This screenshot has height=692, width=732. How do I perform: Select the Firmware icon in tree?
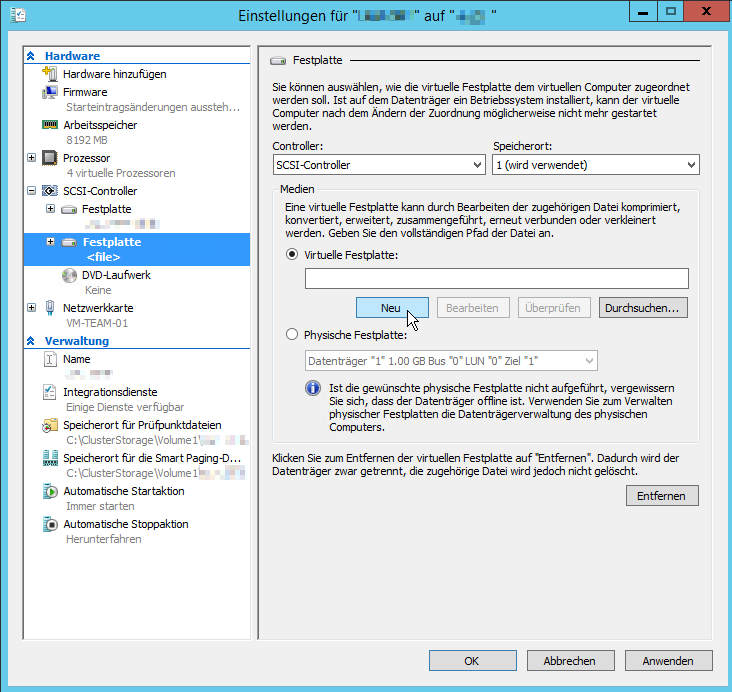point(50,92)
